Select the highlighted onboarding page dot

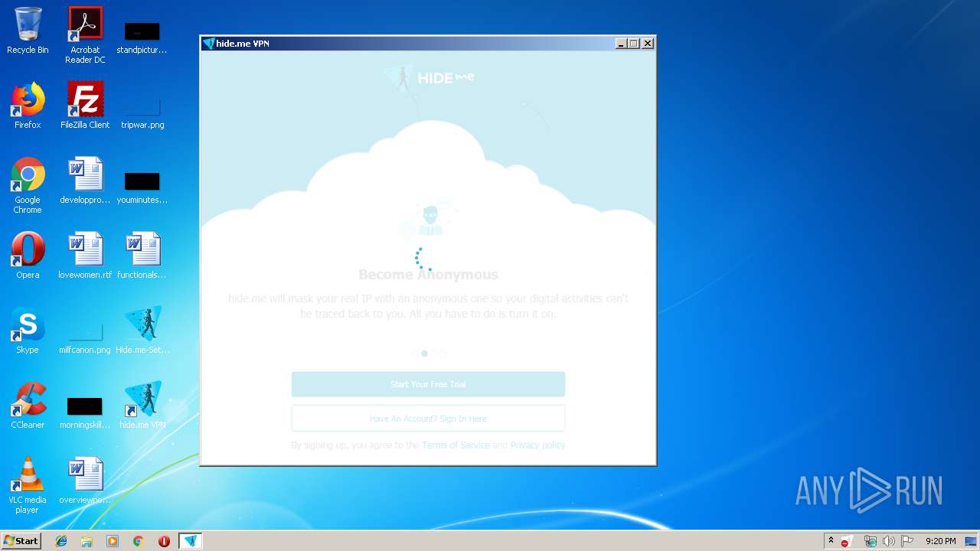424,354
